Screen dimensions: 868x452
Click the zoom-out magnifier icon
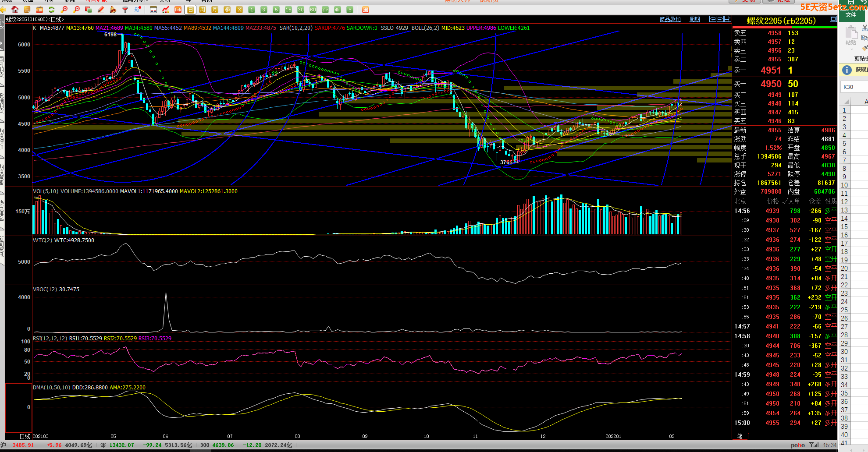77,10
